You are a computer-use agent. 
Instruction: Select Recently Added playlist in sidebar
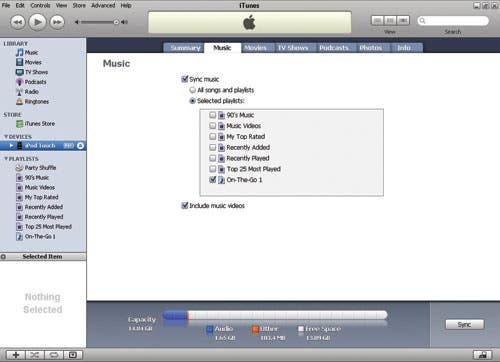coord(39,207)
